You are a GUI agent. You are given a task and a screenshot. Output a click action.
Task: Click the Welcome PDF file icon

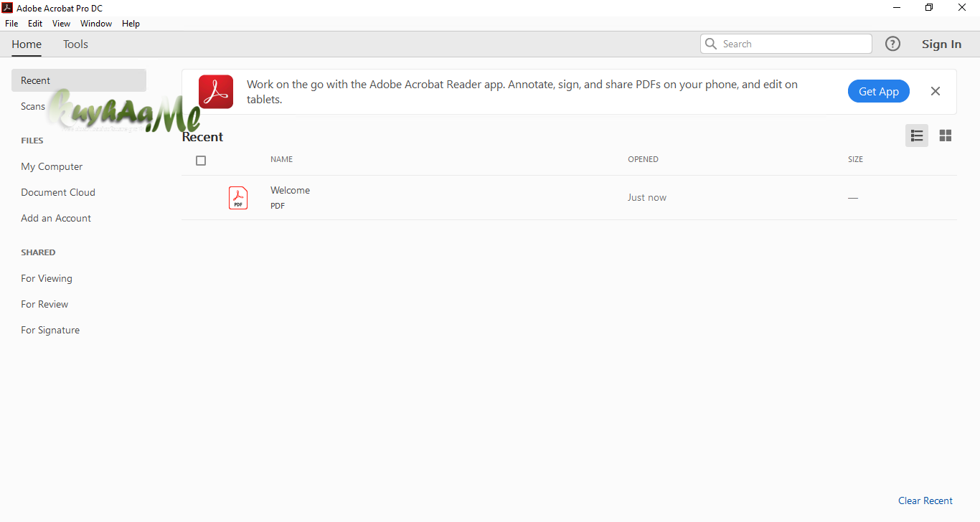[x=238, y=197]
